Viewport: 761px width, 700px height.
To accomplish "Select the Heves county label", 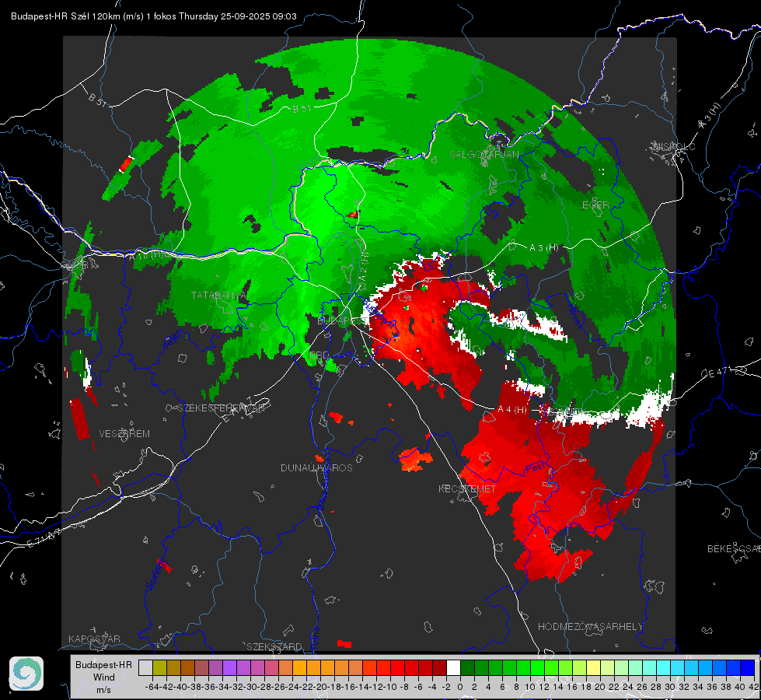I will pos(574,317).
